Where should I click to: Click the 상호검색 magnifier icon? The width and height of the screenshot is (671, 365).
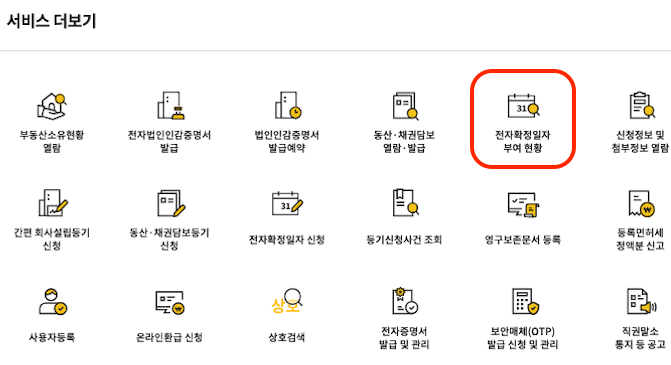tap(287, 301)
